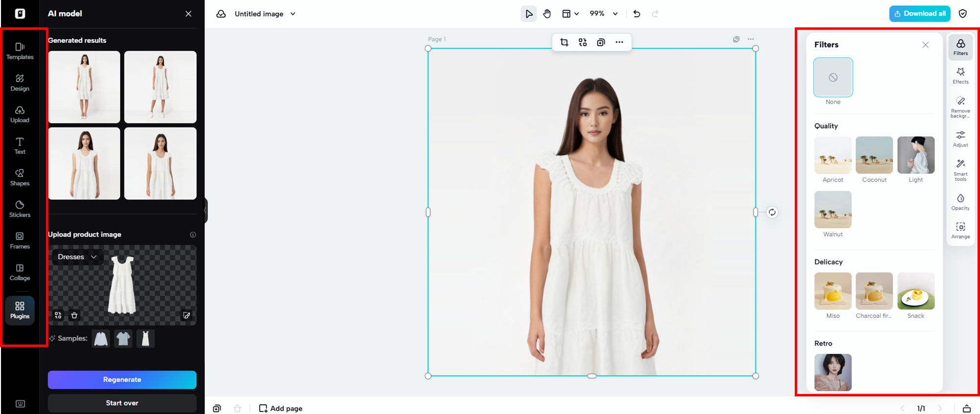Click the cloud save status icon
980x414 pixels.
221,14
